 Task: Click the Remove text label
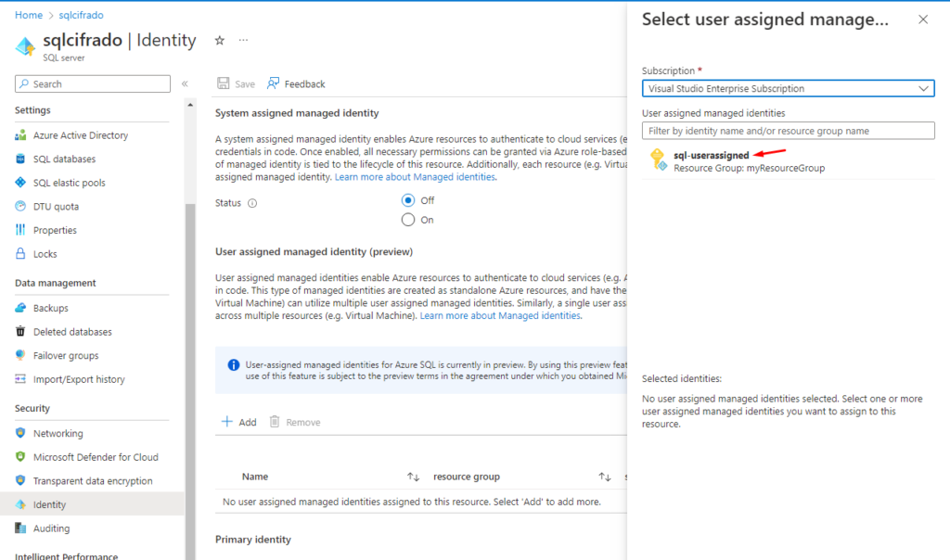point(303,422)
